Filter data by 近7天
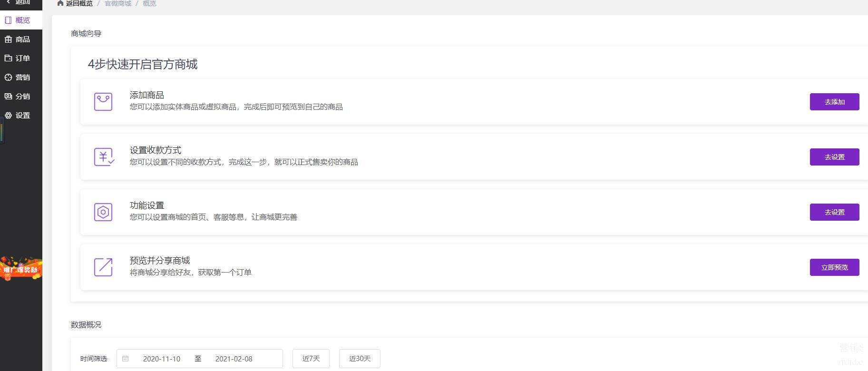The width and height of the screenshot is (868, 371). pos(311,359)
